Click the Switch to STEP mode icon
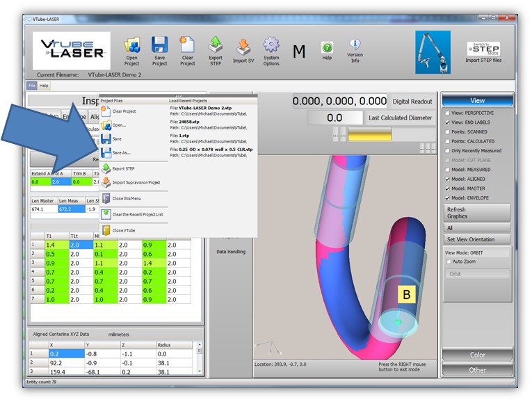The image size is (532, 402). coord(483,48)
